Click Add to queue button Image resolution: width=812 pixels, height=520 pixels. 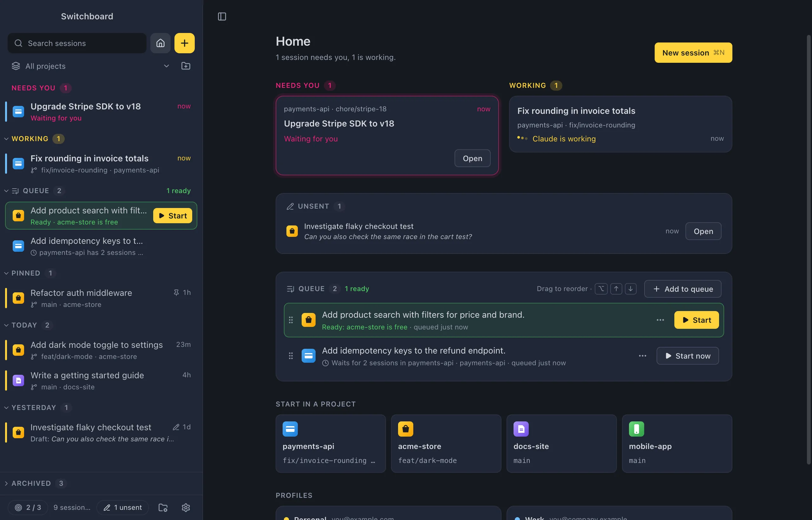[683, 289]
